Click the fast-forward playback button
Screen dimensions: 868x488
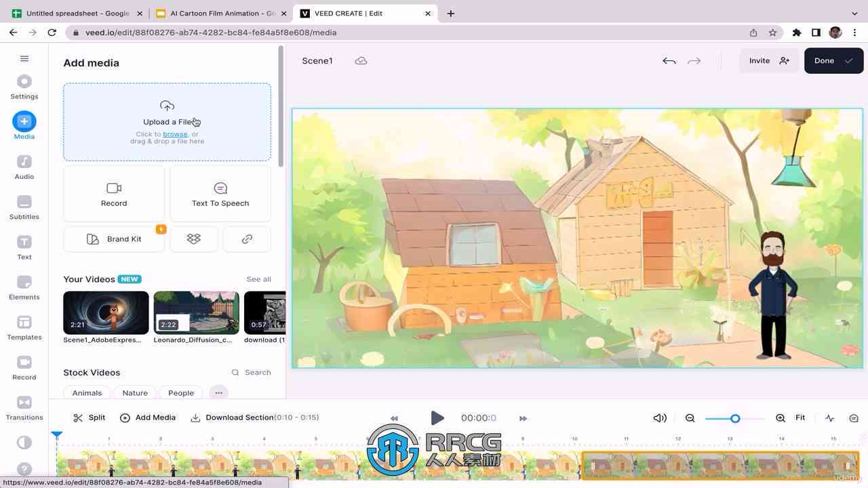point(523,418)
